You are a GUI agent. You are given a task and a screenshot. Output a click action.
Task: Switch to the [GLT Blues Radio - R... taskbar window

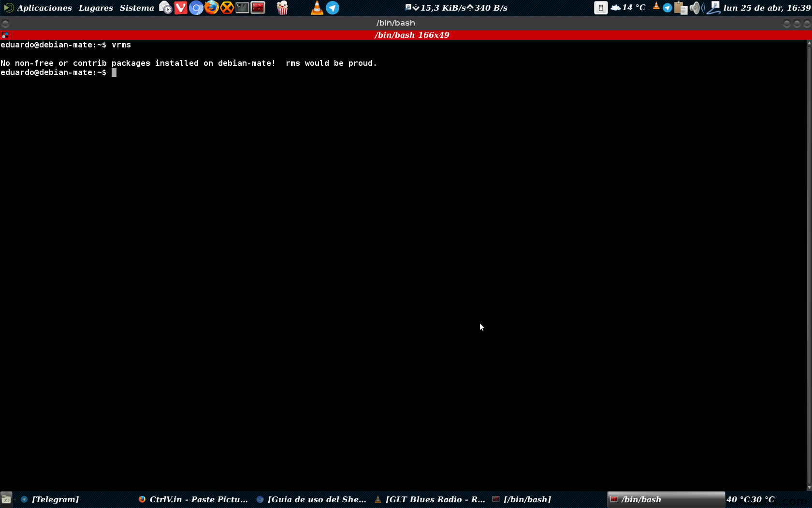pyautogui.click(x=430, y=499)
